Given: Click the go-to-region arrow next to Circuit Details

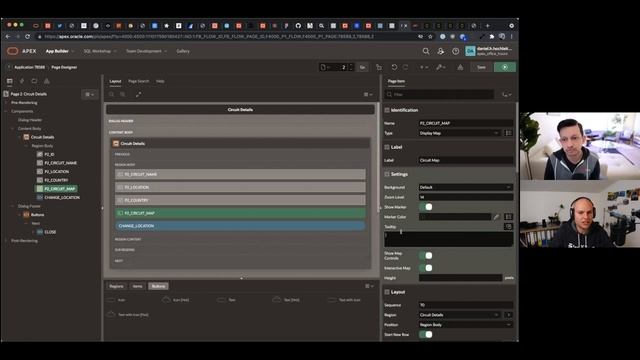Looking at the screenshot, I should point(508,315).
